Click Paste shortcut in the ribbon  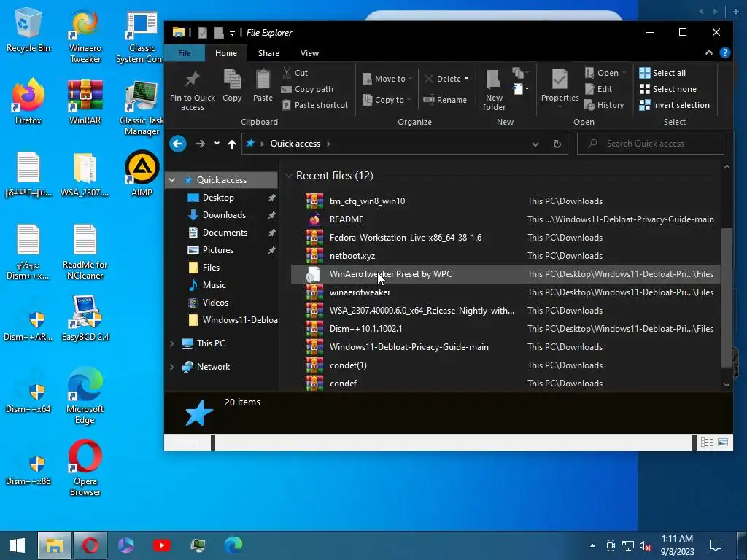315,105
